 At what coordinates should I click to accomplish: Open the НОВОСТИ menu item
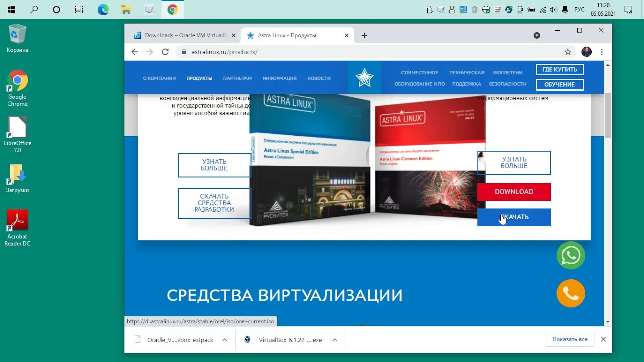(319, 78)
